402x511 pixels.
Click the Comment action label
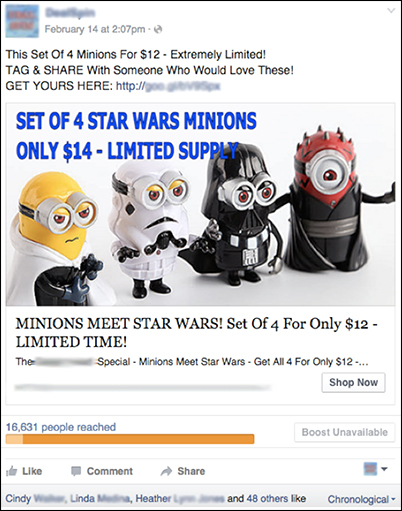point(110,471)
